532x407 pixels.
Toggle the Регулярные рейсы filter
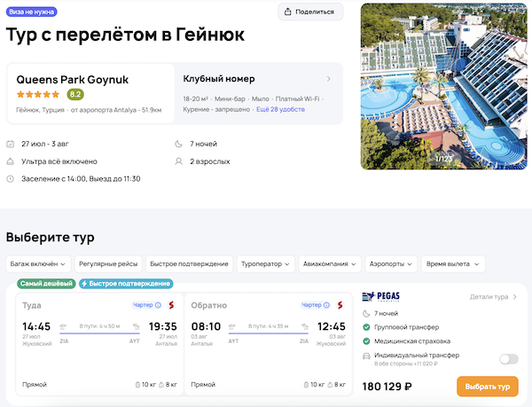click(x=106, y=263)
